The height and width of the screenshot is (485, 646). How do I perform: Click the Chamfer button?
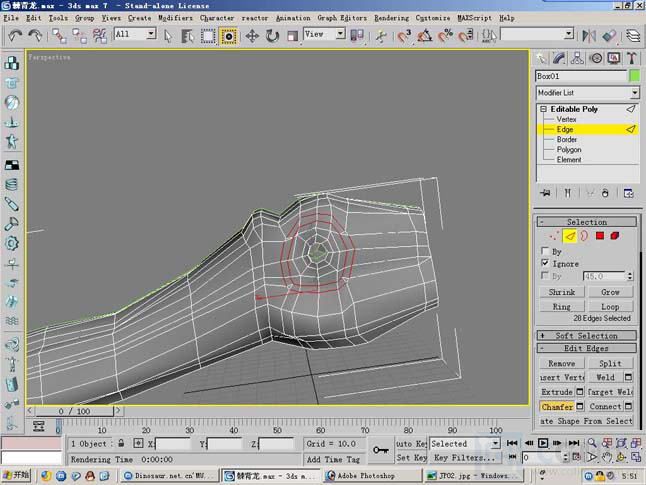(557, 407)
